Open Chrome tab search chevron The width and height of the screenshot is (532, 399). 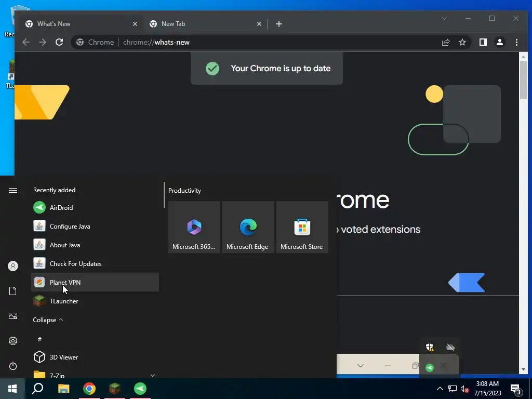tap(444, 18)
